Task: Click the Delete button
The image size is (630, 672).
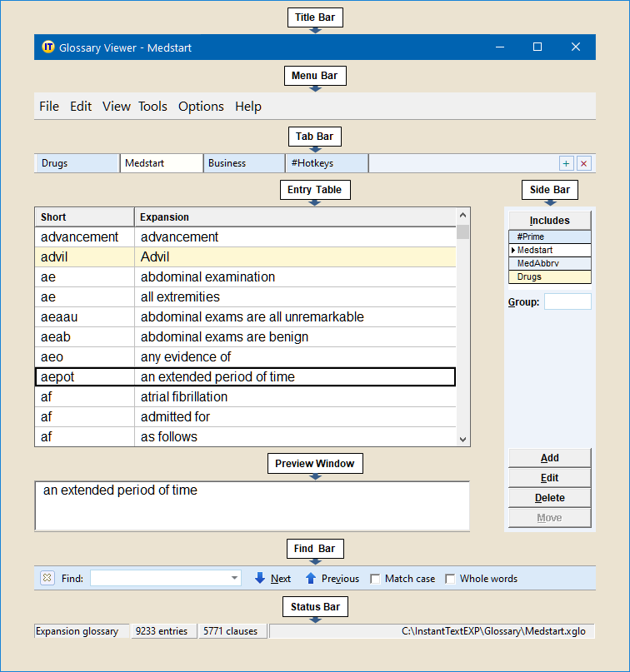Action: point(549,498)
